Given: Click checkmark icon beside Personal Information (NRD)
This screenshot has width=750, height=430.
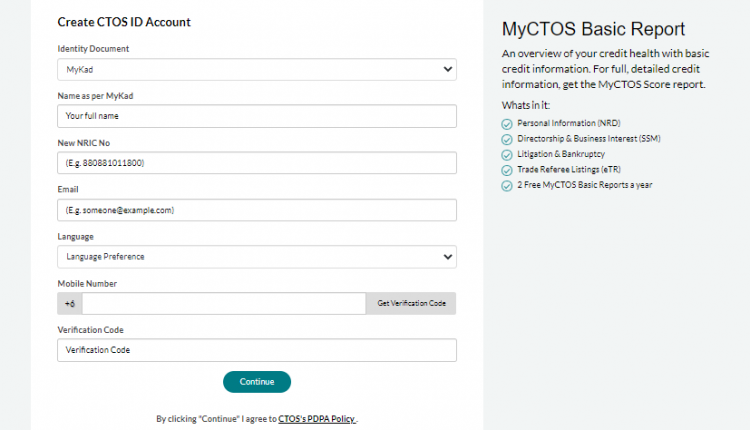Looking at the screenshot, I should tap(507, 122).
